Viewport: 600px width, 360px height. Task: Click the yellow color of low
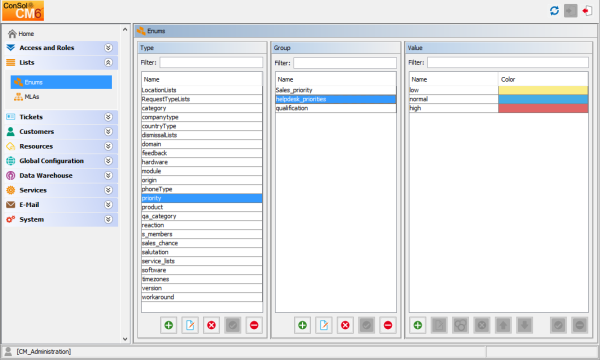coord(543,90)
